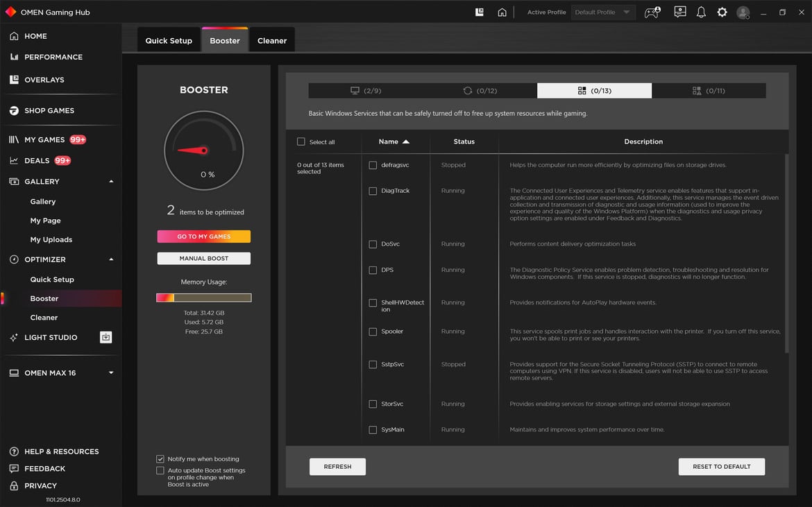Click the services list vertical scrollbar
This screenshot has width=812, height=507.
click(787, 254)
